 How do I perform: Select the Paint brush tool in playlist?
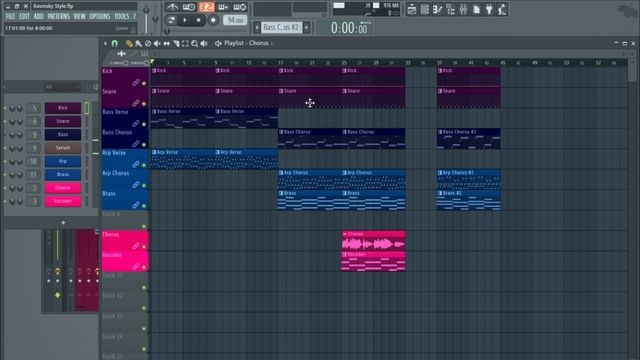[x=138, y=43]
